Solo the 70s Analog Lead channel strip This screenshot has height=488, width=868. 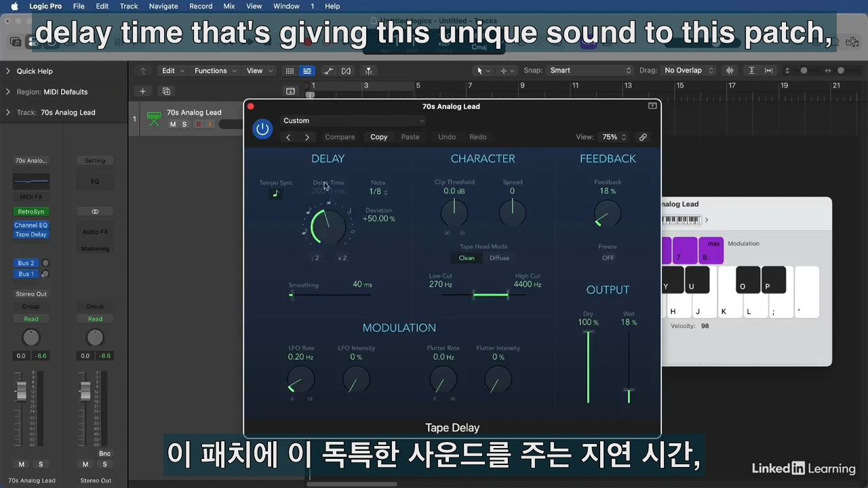pyautogui.click(x=41, y=464)
